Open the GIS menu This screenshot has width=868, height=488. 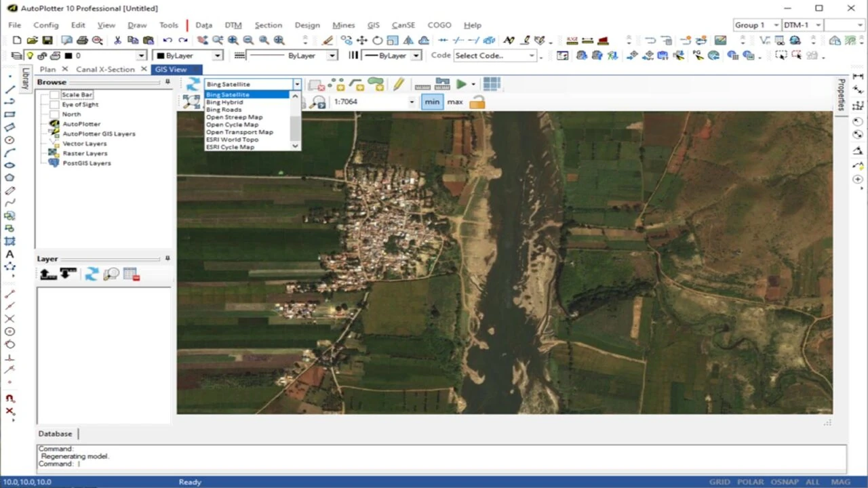click(x=373, y=25)
